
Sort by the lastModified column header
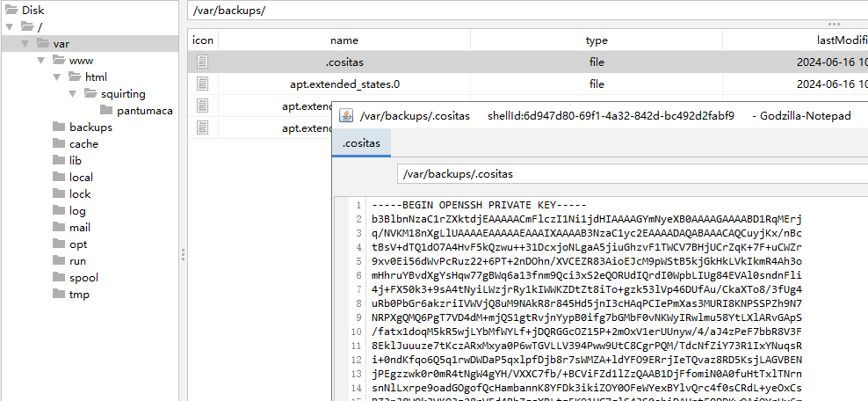pyautogui.click(x=795, y=40)
